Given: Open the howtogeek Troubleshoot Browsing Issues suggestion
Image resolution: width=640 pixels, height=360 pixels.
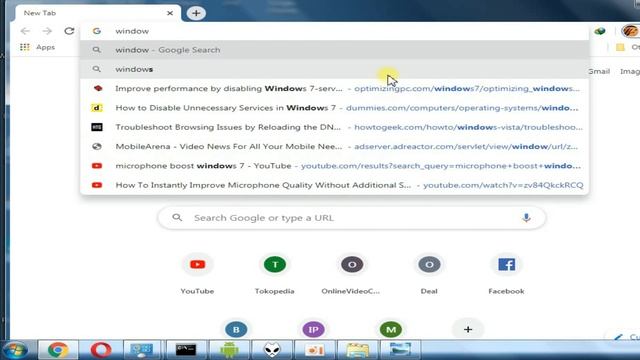Looking at the screenshot, I should click(335, 127).
